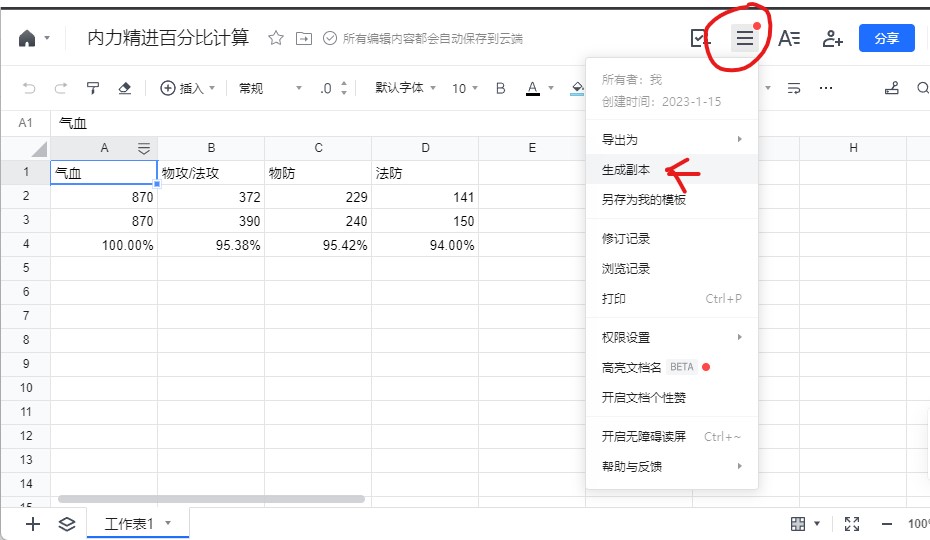Viewport: 930px width, 540px height.
Task: Open dropdown arrow beside home icon
Action: point(47,39)
